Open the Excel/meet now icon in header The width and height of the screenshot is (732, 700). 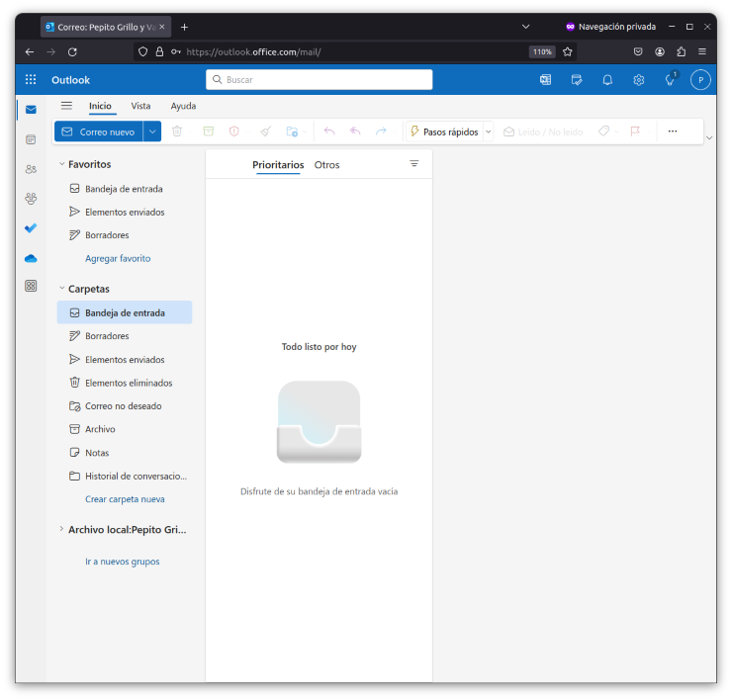click(x=545, y=80)
